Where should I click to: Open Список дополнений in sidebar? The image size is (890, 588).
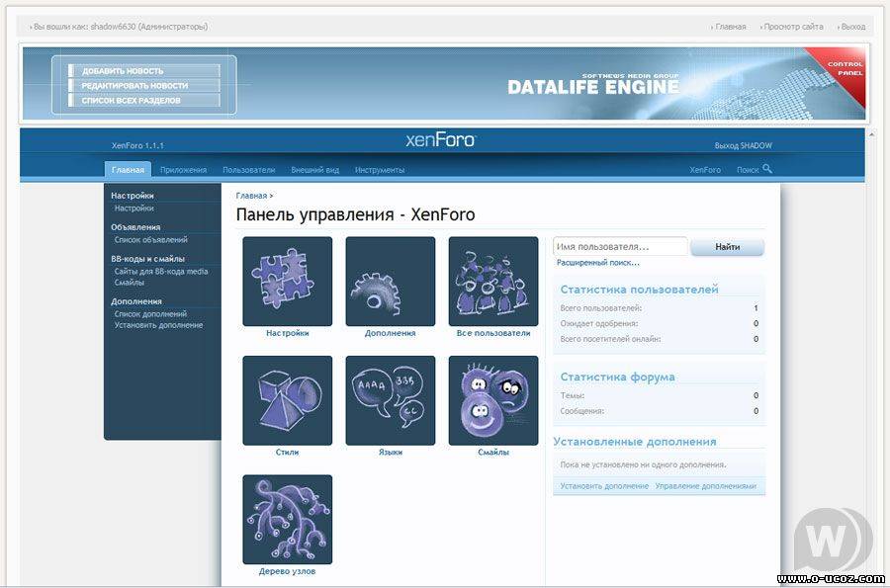point(150,314)
